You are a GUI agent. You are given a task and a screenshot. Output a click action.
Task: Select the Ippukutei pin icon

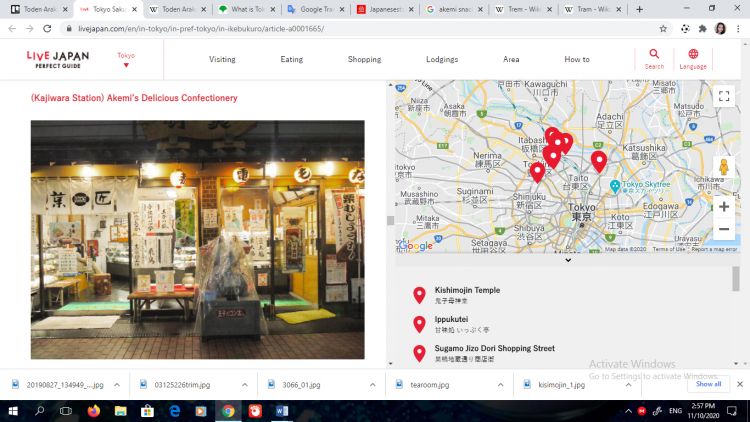pyautogui.click(x=419, y=324)
